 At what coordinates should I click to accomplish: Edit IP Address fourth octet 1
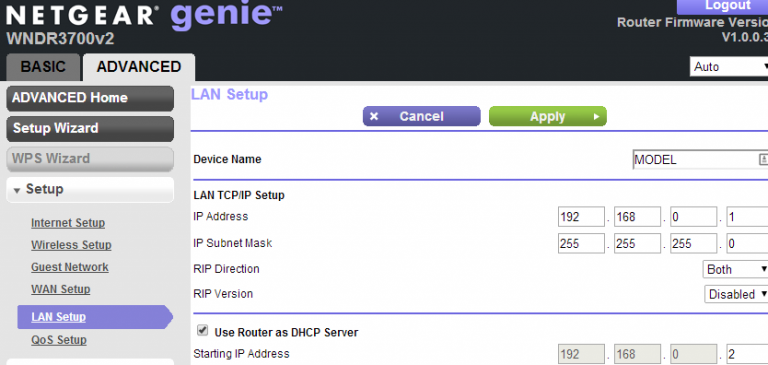(747, 217)
